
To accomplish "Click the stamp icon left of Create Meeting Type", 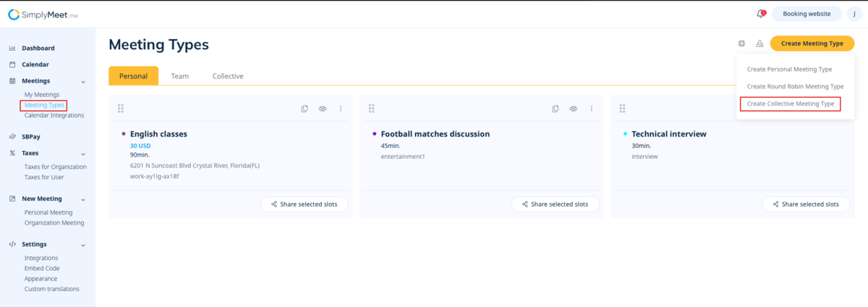I will point(759,43).
